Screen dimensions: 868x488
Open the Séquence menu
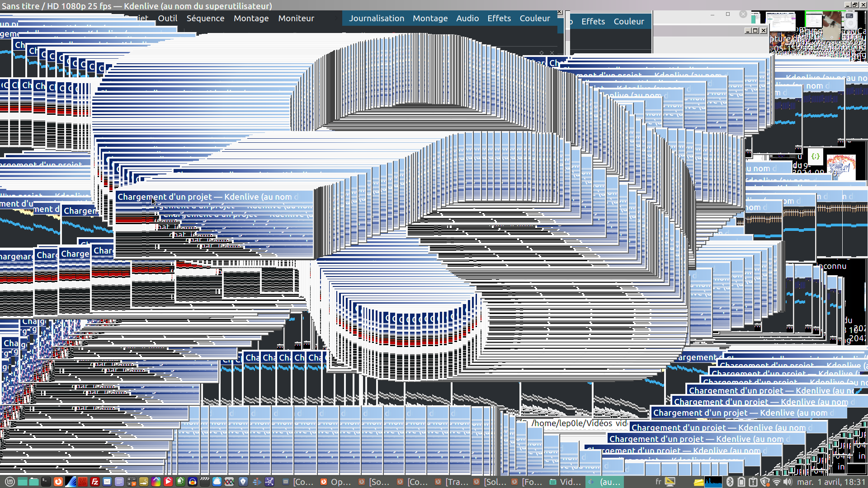[x=205, y=19]
